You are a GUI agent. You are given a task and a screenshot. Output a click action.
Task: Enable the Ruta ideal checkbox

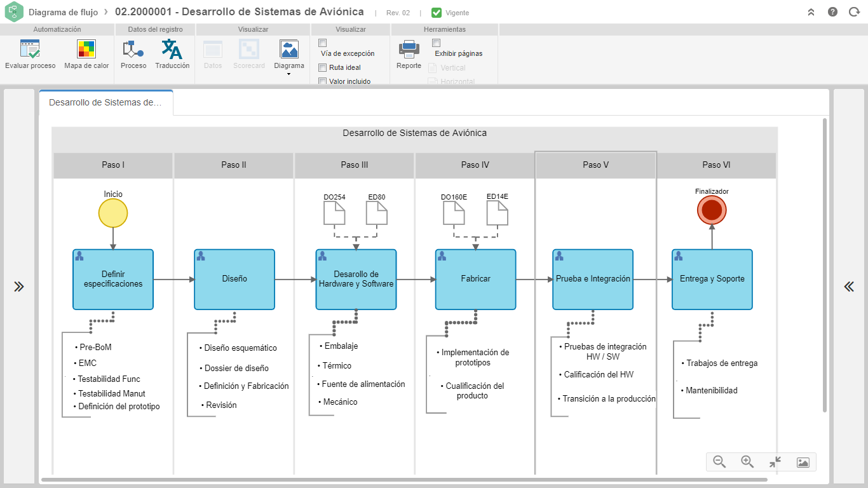click(322, 67)
